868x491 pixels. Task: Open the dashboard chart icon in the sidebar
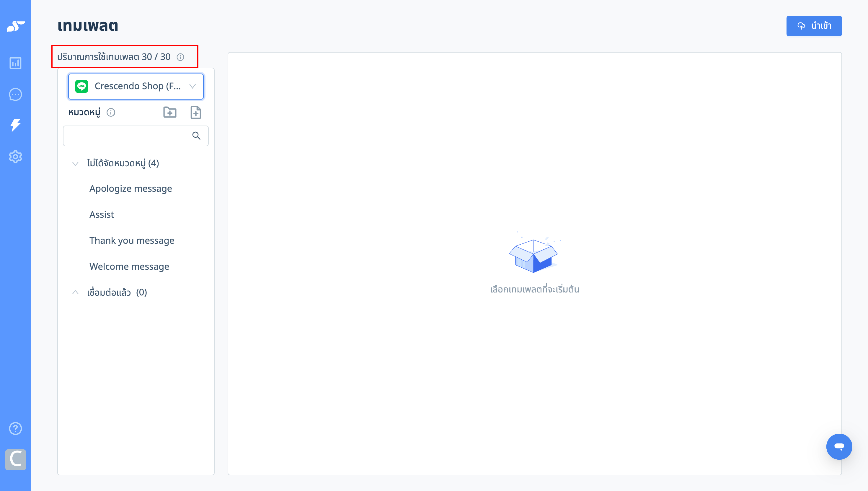coord(15,63)
